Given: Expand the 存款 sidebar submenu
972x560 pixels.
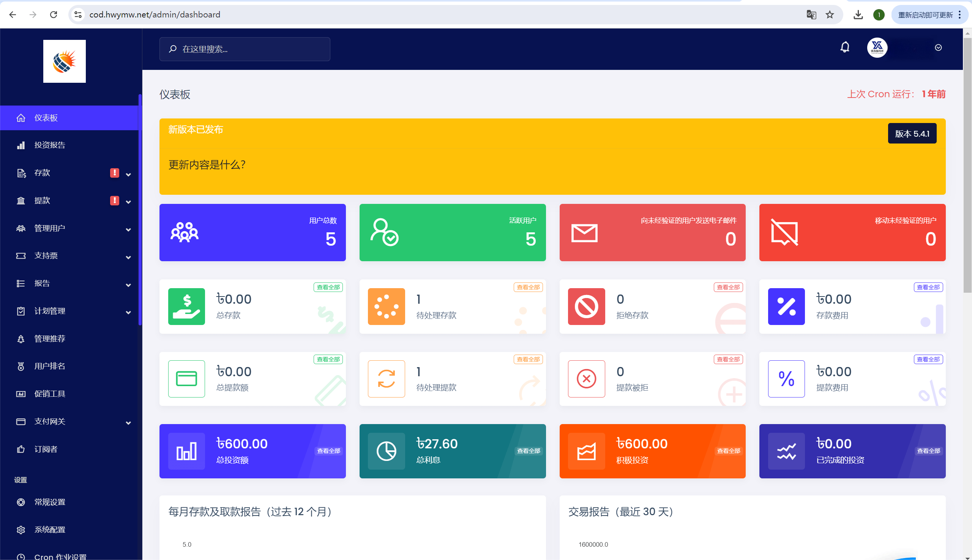Looking at the screenshot, I should (x=128, y=174).
